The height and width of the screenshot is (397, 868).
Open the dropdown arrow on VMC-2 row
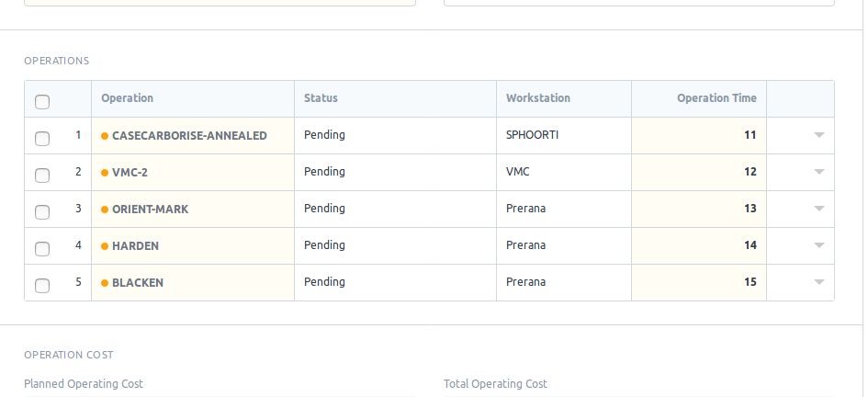tap(819, 172)
